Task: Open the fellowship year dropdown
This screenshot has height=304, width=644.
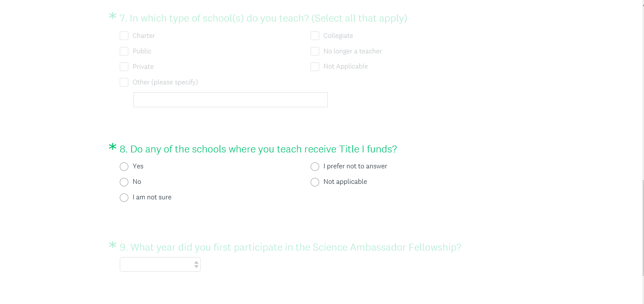Action: coord(160,264)
